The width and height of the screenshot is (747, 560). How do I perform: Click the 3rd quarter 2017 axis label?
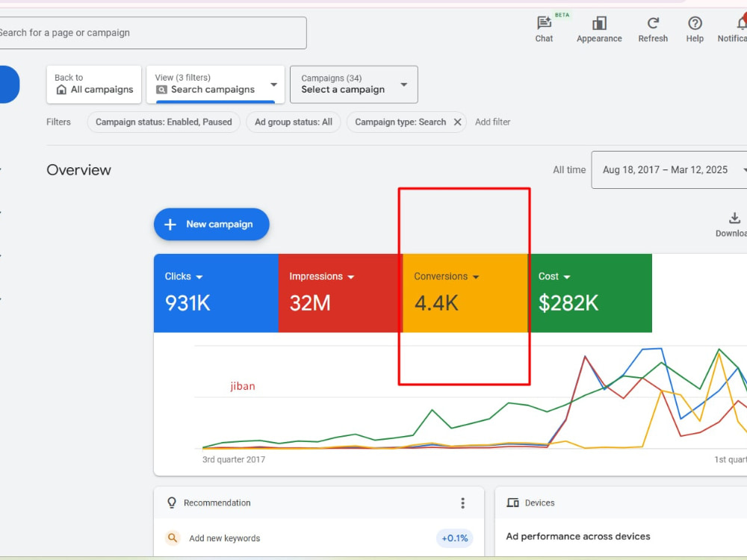pyautogui.click(x=233, y=459)
